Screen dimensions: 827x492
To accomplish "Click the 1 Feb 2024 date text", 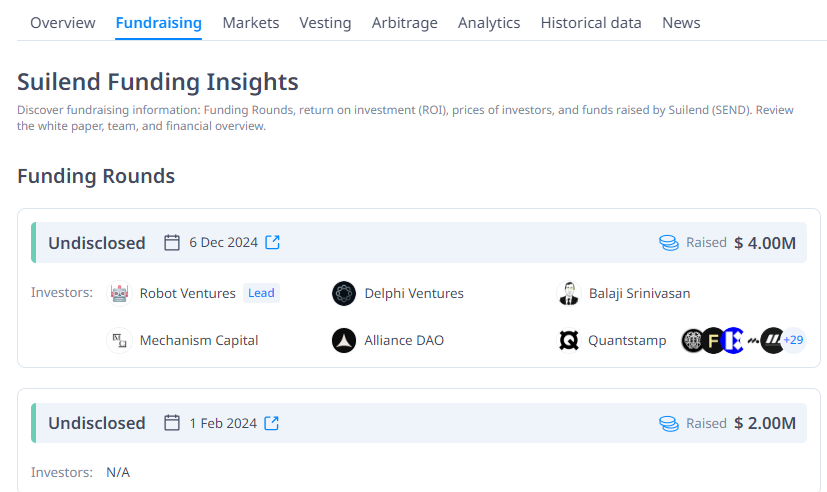I will pyautogui.click(x=223, y=423).
